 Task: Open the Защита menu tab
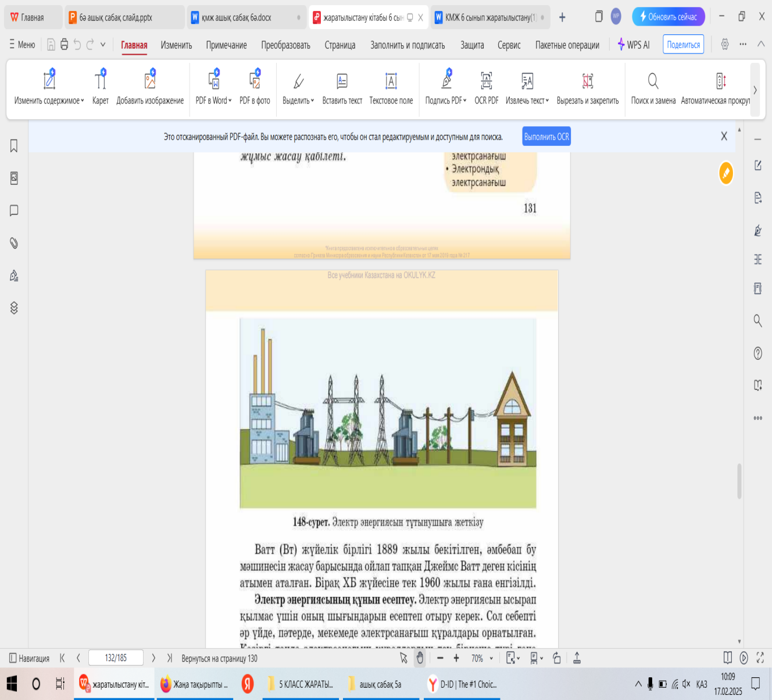pyautogui.click(x=471, y=45)
